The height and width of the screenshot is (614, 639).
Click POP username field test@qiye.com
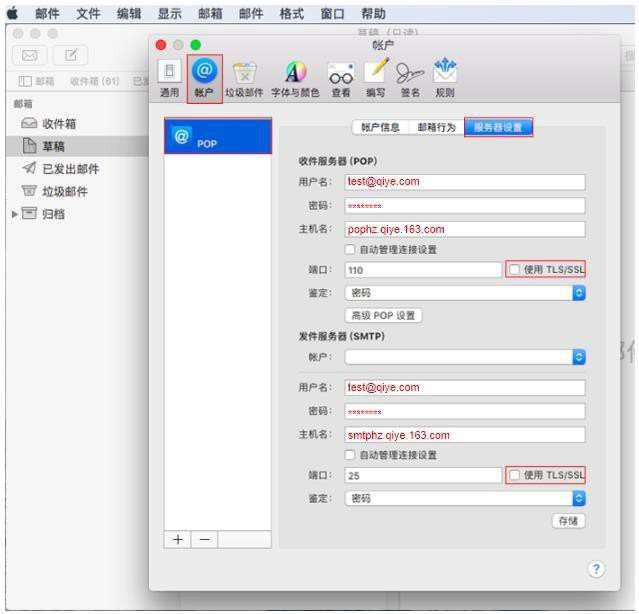pyautogui.click(x=465, y=182)
